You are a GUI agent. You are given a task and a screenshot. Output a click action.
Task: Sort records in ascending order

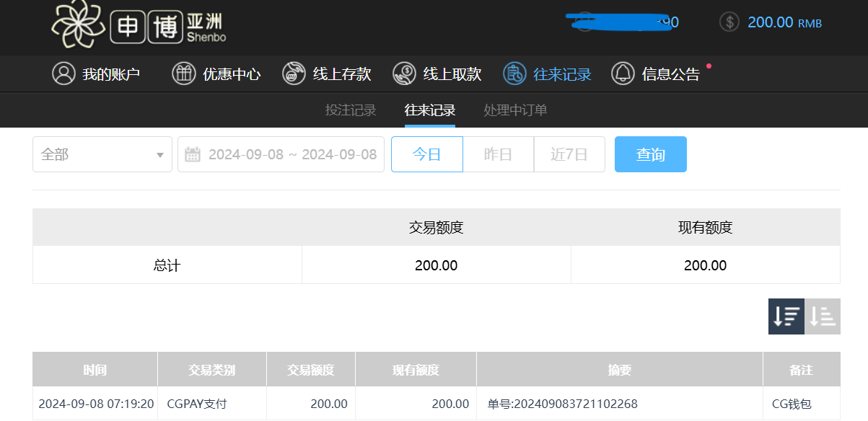823,316
